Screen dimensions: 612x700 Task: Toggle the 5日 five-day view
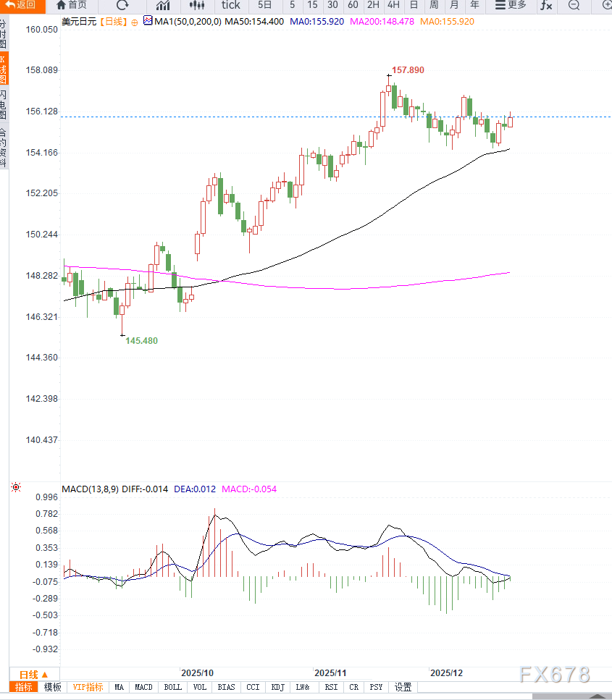click(x=265, y=5)
